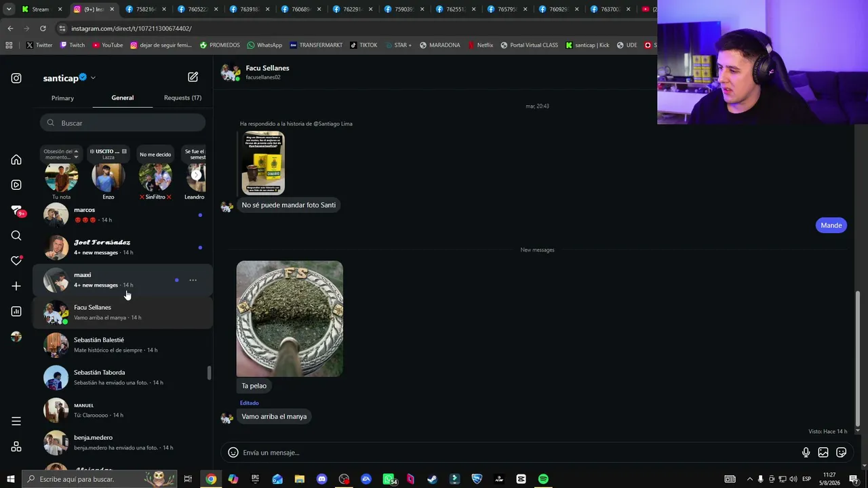Open Discord from the taskbar
The image size is (868, 488).
point(321,479)
